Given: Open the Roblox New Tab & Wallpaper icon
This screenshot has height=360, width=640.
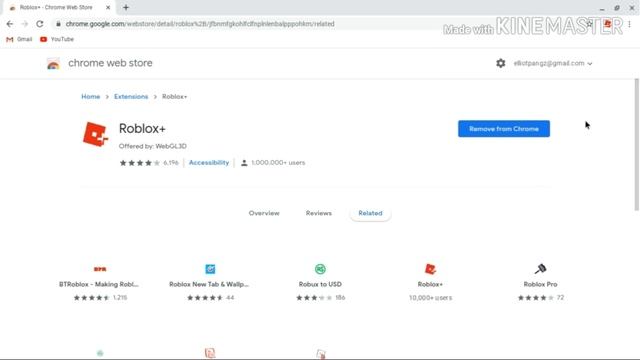Looking at the screenshot, I should [210, 269].
